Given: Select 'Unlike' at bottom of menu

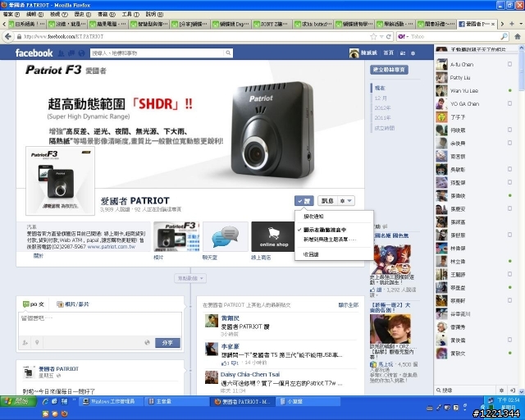Looking at the screenshot, I should pyautogui.click(x=311, y=254).
